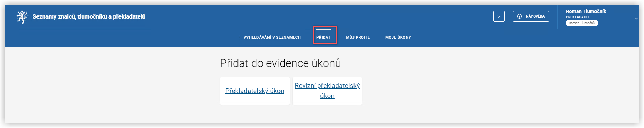Viewport: 644px width, 128px height.
Task: Open the VYHLEDÁVÁNÍ V SEZNAMECH tab
Action: click(272, 37)
